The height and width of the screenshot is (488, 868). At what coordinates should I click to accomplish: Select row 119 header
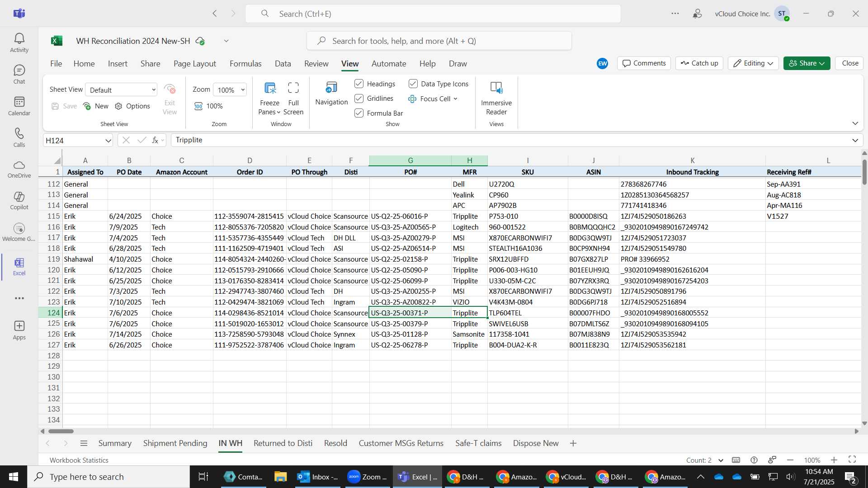click(x=50, y=259)
